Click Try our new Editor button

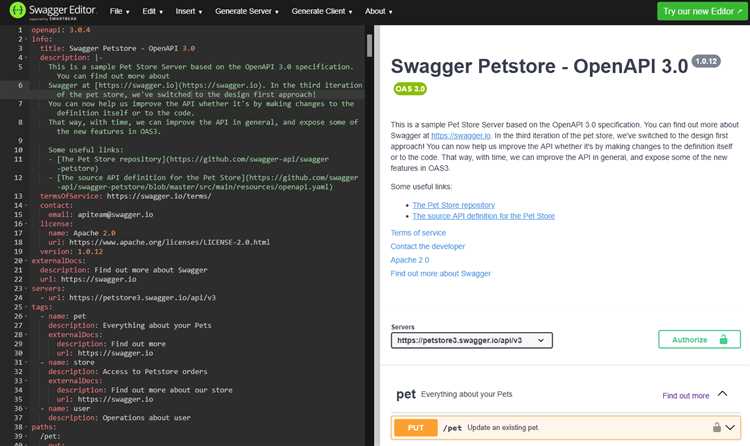[702, 11]
